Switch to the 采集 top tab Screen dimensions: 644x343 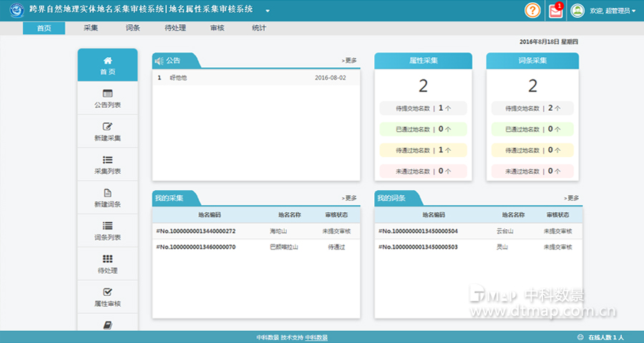pos(91,28)
